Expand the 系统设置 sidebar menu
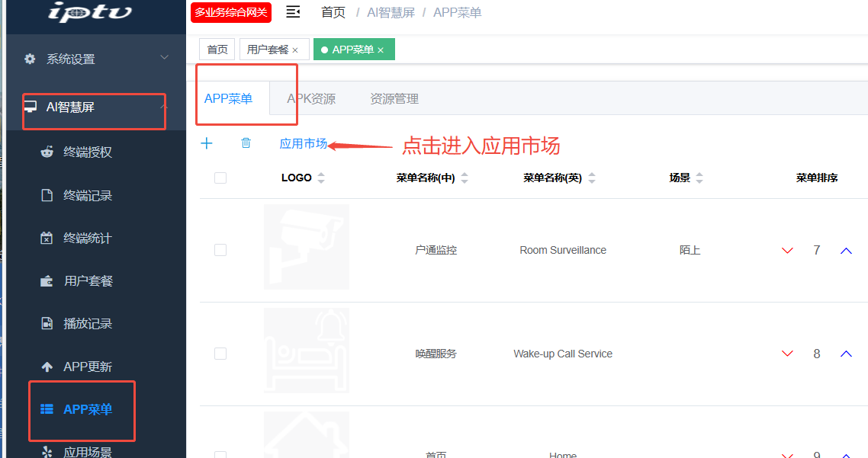Image resolution: width=868 pixels, height=458 pixels. [95, 59]
